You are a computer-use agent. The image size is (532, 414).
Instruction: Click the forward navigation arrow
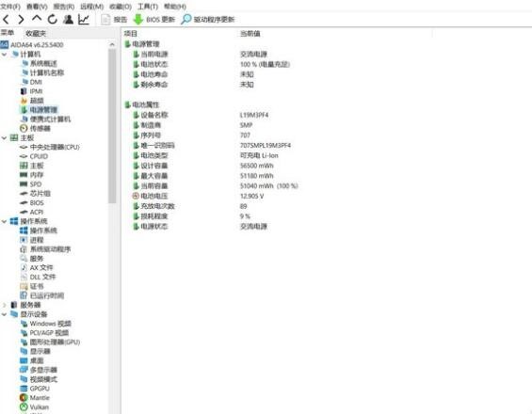[x=21, y=20]
